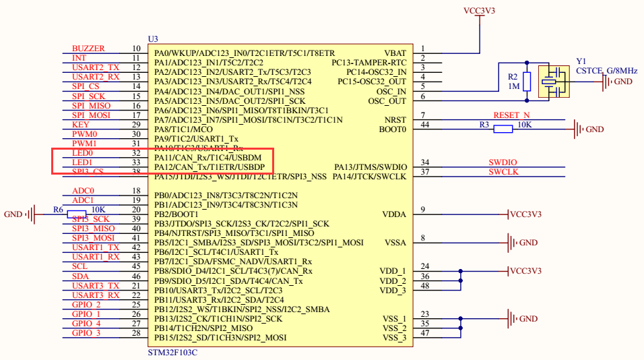Viewport: 644px width, 360px height.
Task: Select the PB15/I2S2_SD/T1CH3N/SPI2_MOSI pin name
Action: [x=220, y=338]
